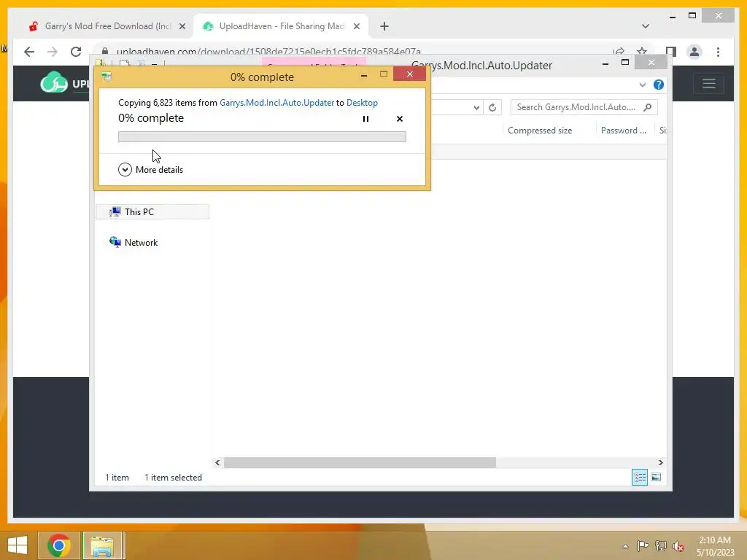Switch to Large icons view icon
Viewport: 747px width, 560px height.
pos(656,477)
